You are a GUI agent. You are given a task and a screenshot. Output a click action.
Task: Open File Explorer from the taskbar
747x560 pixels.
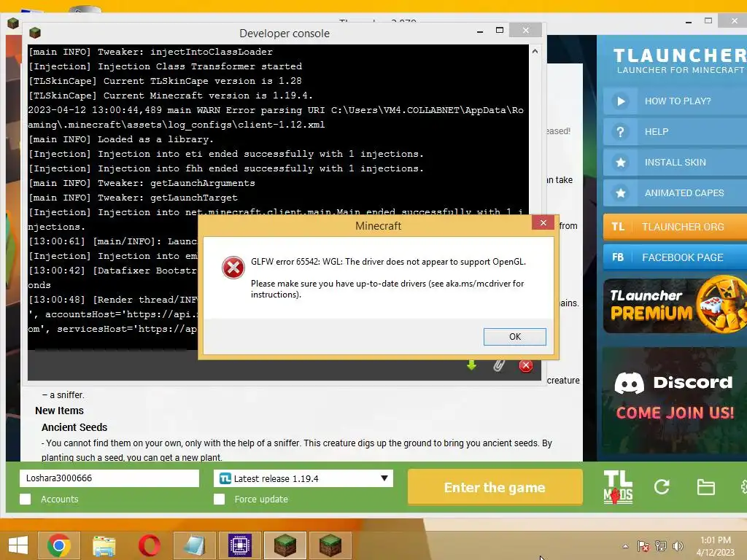pyautogui.click(x=104, y=545)
